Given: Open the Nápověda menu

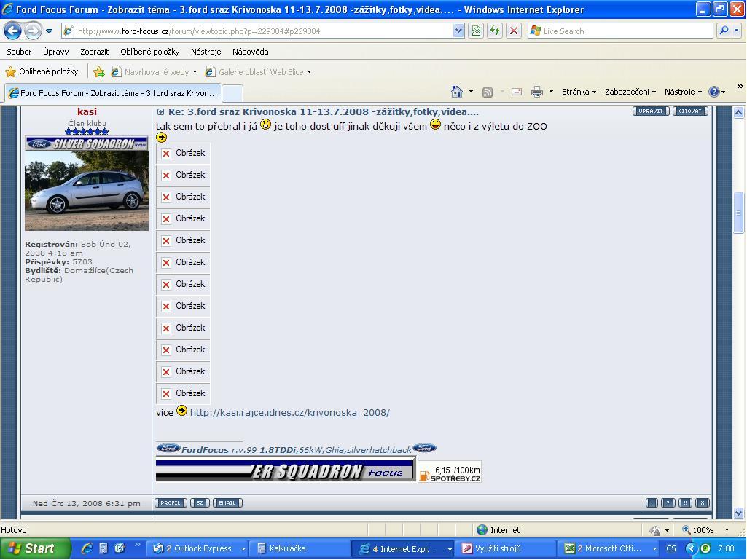Looking at the screenshot, I should [250, 52].
